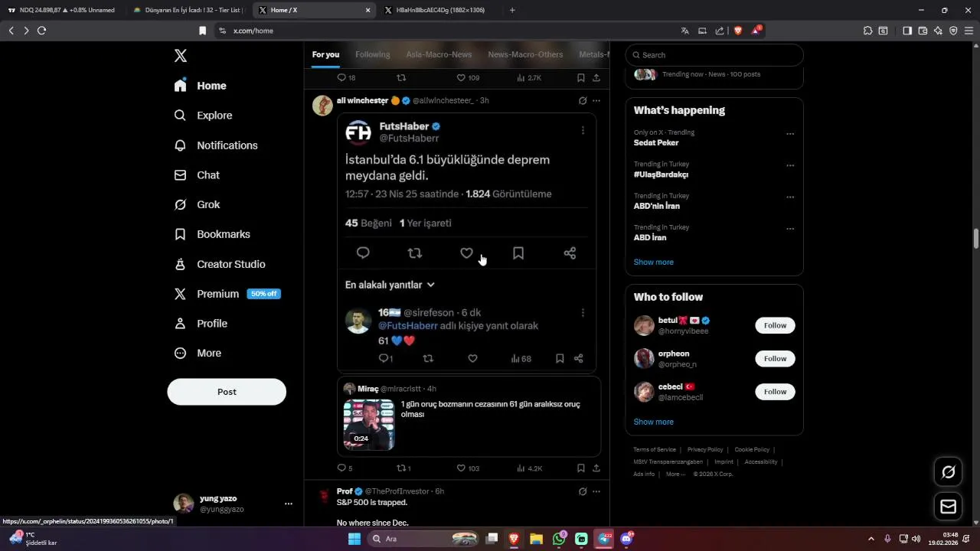Click the Post button

[x=227, y=392]
